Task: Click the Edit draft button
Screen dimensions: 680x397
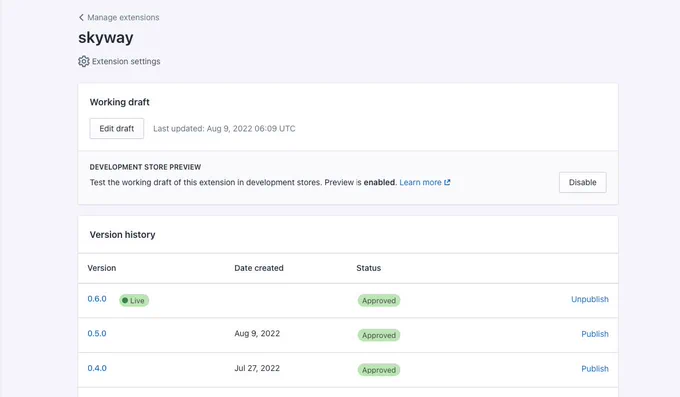Action: tap(117, 128)
